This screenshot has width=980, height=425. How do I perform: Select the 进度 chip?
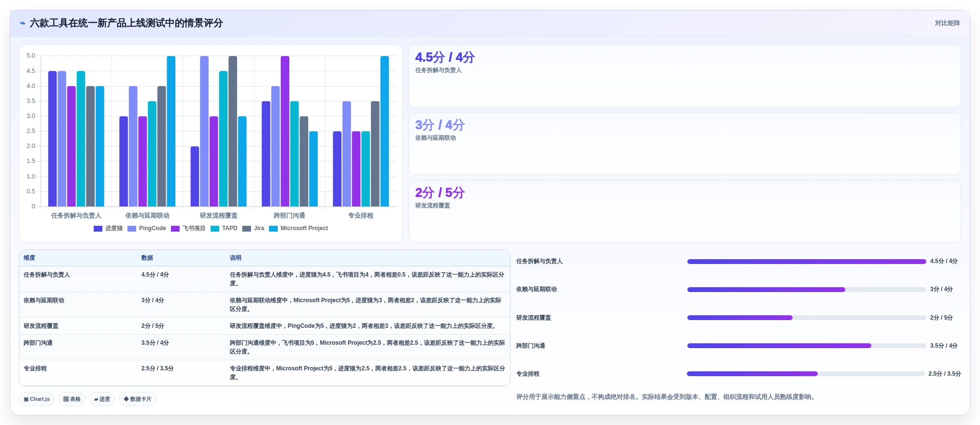(102, 399)
